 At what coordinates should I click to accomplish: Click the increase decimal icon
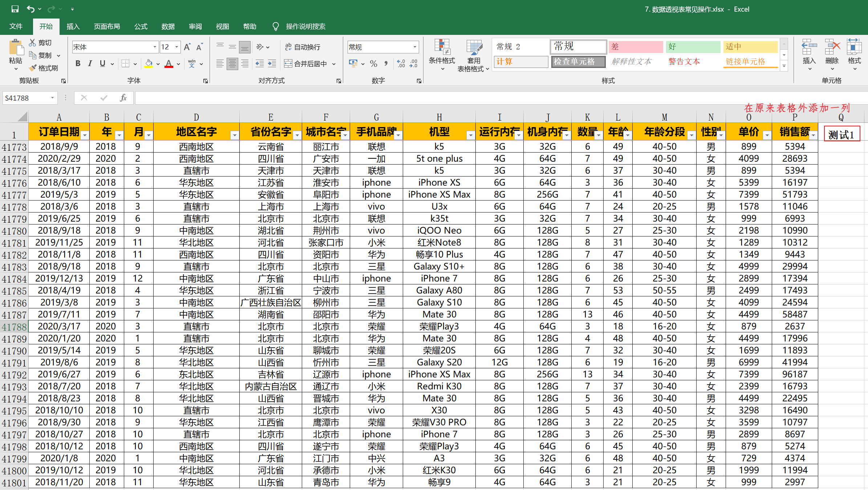pyautogui.click(x=401, y=64)
